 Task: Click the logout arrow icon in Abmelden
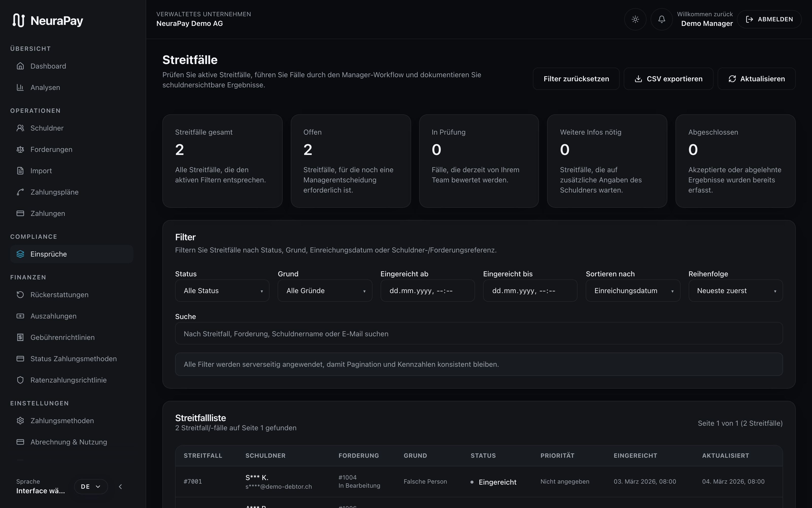pyautogui.click(x=750, y=20)
